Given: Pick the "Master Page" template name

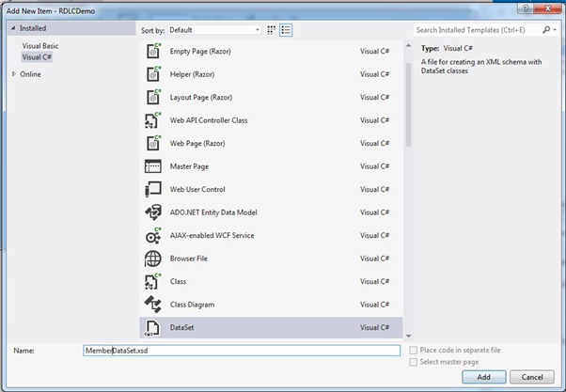Looking at the screenshot, I should coord(189,166).
